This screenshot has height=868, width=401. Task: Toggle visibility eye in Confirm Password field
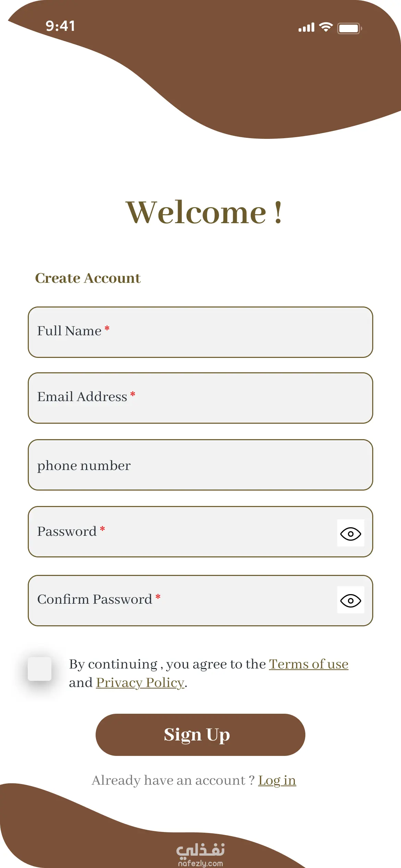[x=351, y=600]
